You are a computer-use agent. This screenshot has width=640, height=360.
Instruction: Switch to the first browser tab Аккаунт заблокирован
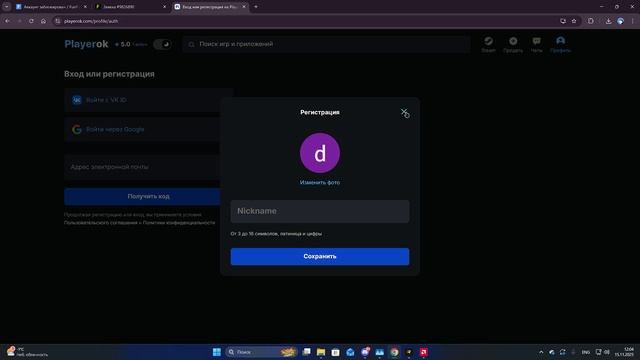pos(51,7)
